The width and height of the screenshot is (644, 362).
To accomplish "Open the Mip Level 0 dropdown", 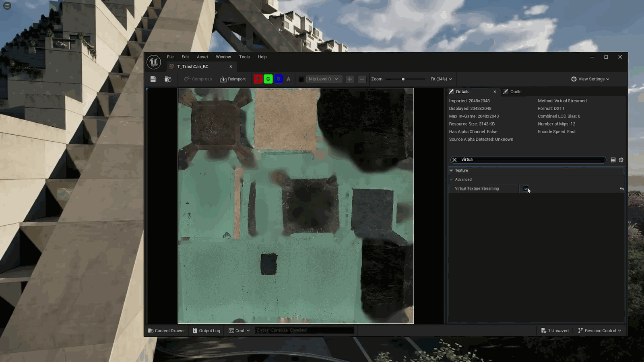I will point(324,79).
